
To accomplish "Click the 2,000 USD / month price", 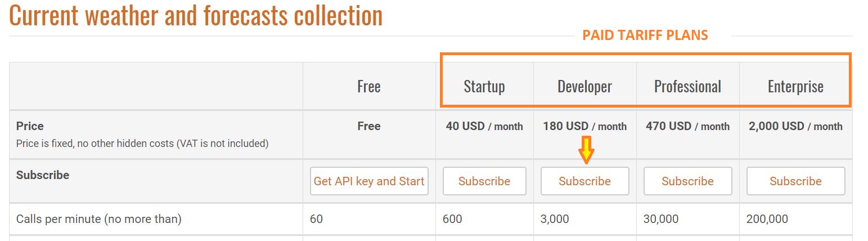I will pos(795,126).
